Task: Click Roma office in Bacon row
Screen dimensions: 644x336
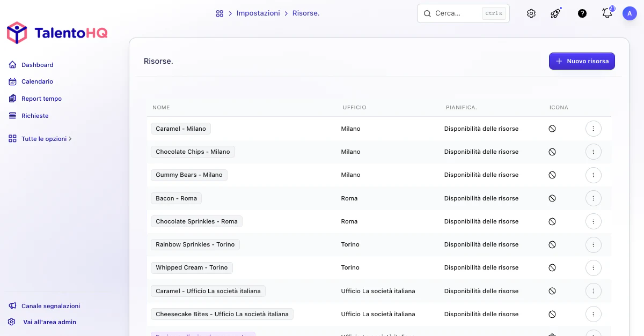Action: click(349, 198)
